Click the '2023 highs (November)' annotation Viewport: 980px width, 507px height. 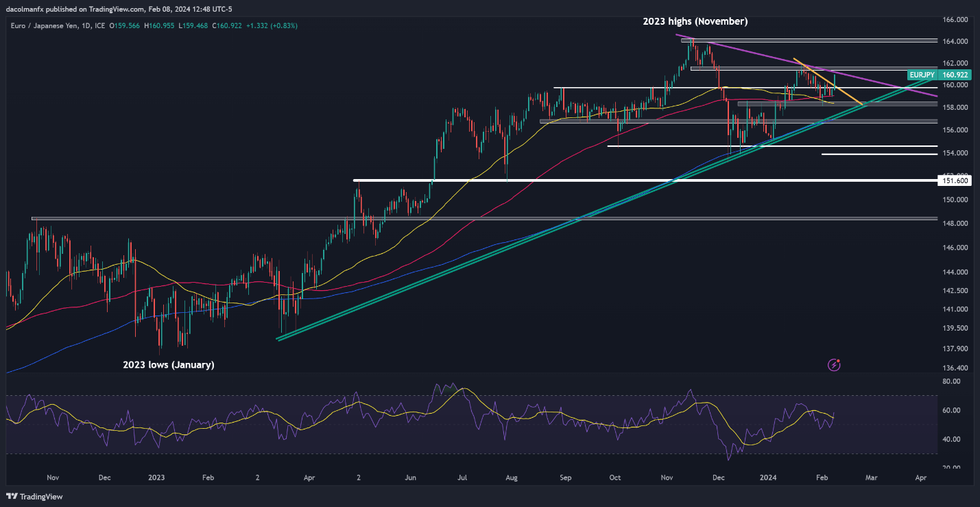coord(695,22)
